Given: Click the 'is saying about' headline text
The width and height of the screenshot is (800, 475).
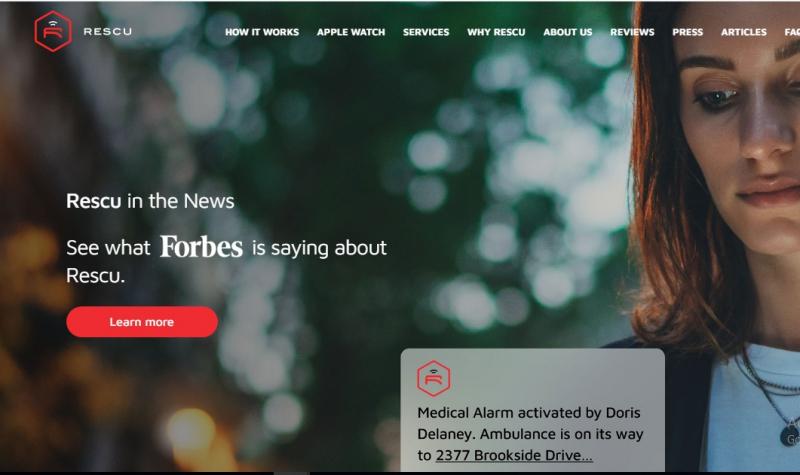Looking at the screenshot, I should coord(319,248).
